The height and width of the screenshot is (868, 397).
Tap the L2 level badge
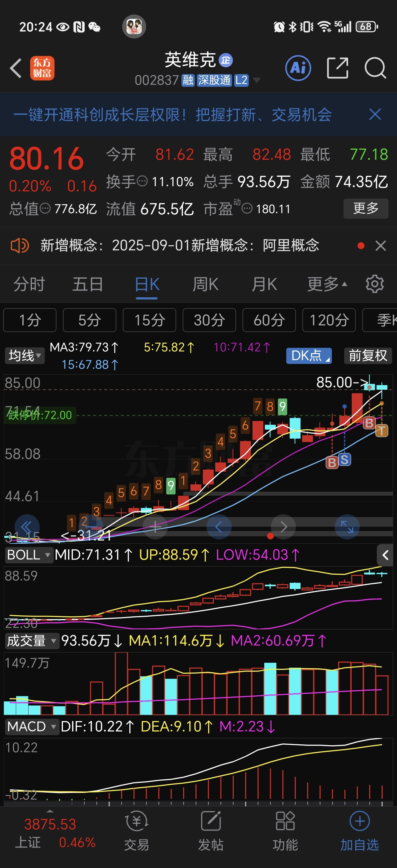241,80
